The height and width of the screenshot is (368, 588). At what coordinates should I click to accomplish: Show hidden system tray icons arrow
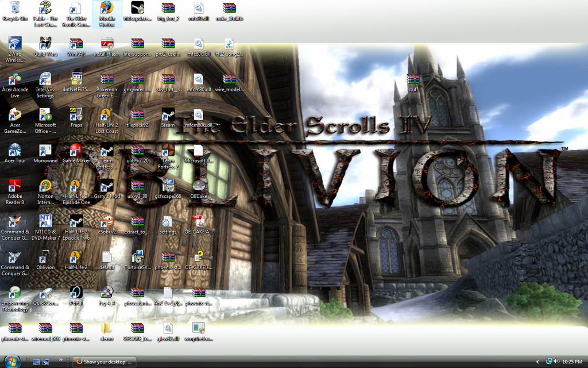click(x=537, y=362)
